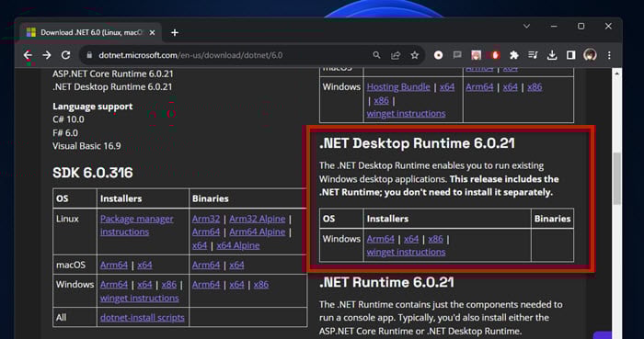644x339 pixels.
Task: Open a new browser tab
Action: (x=175, y=32)
